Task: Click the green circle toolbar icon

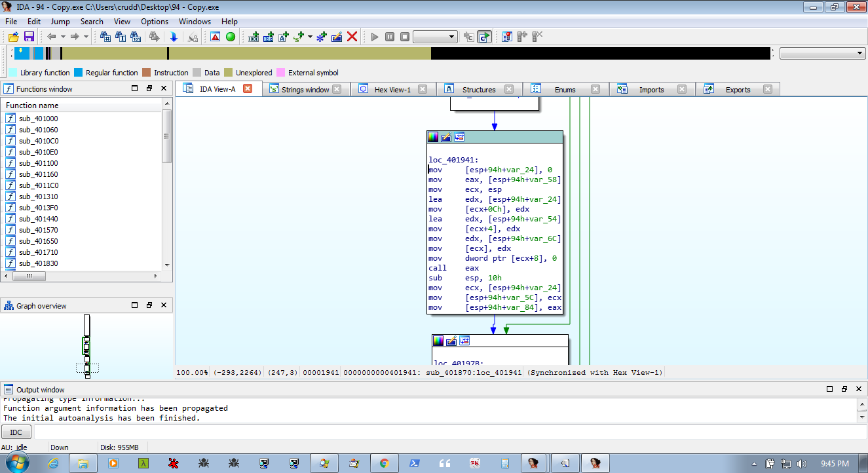Action: pos(231,37)
